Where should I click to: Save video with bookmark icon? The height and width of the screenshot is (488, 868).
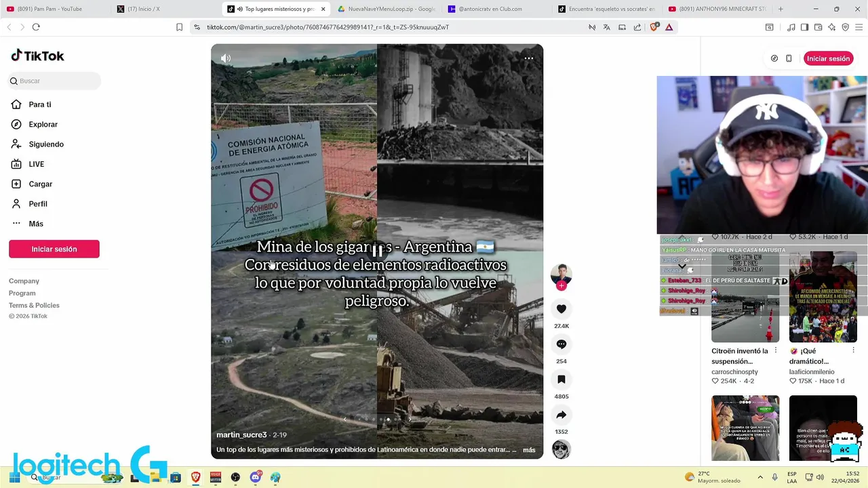tap(561, 380)
